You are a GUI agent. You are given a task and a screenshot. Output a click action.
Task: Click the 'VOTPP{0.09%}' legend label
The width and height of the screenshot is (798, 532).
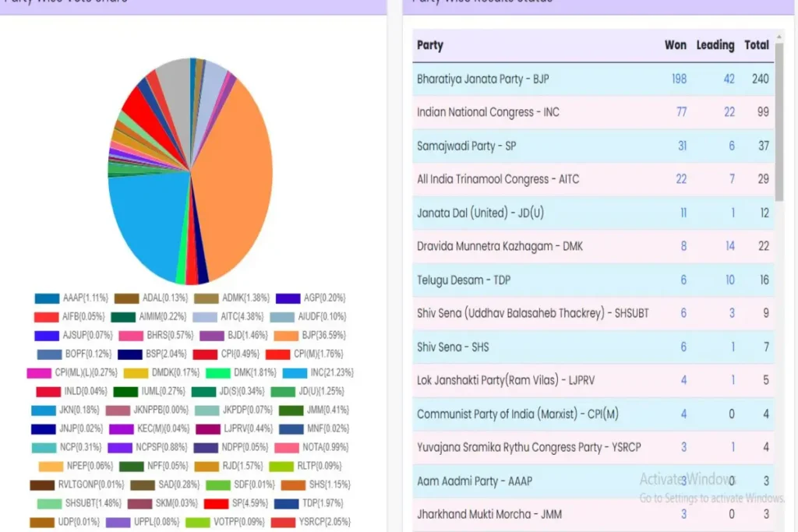(x=238, y=523)
